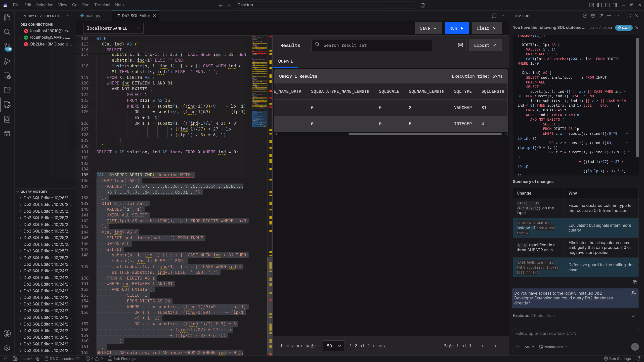Image resolution: width=644 pixels, height=362 pixels.
Task: Open the Accounts icon in activity bar
Action: [x=7, y=333]
